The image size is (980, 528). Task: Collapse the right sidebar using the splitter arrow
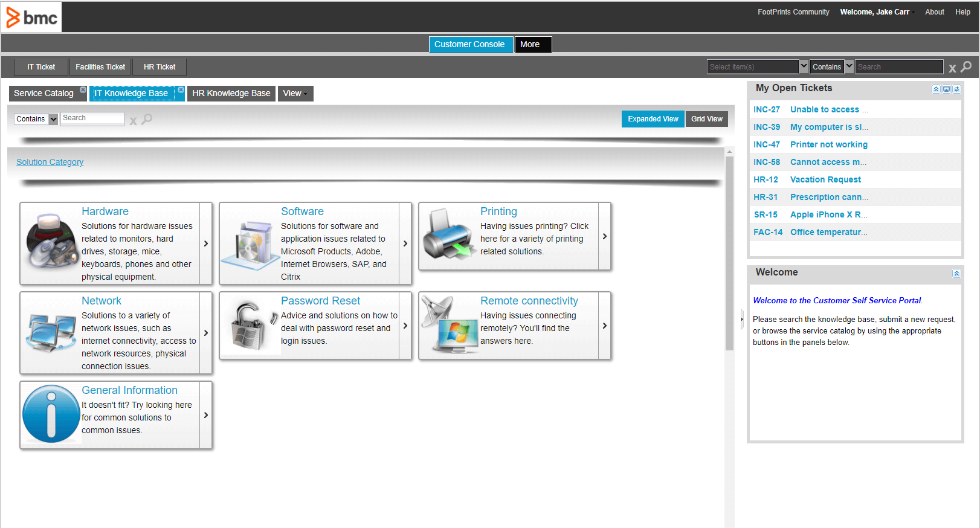click(741, 319)
